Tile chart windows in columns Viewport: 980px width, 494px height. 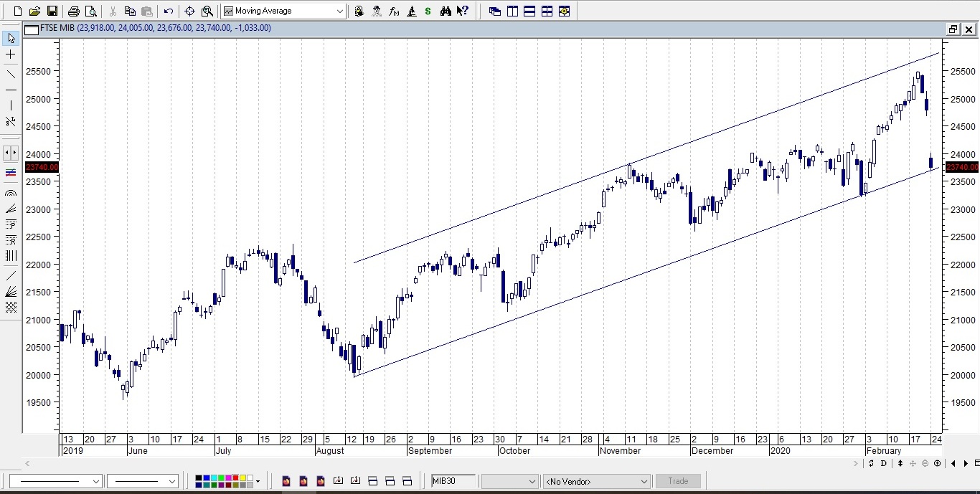tap(512, 11)
